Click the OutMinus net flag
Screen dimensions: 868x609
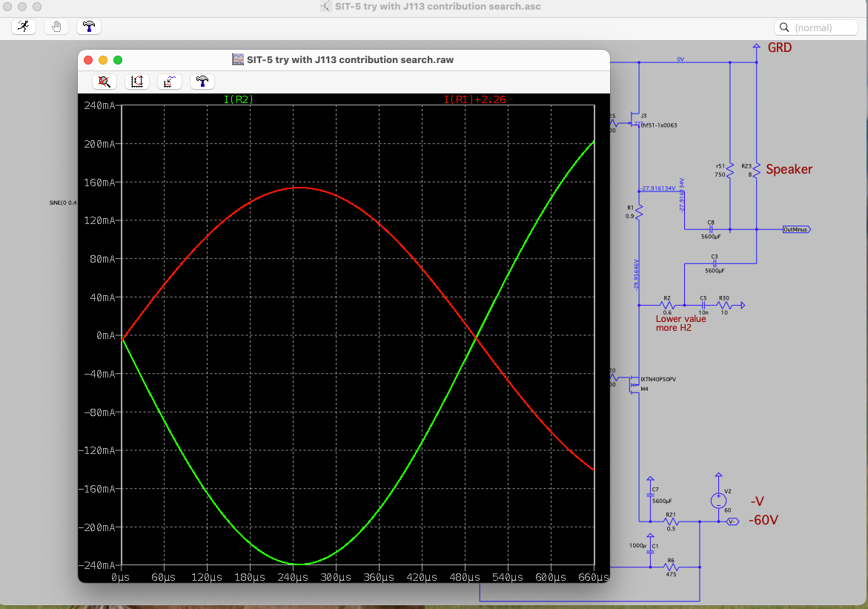coord(797,229)
